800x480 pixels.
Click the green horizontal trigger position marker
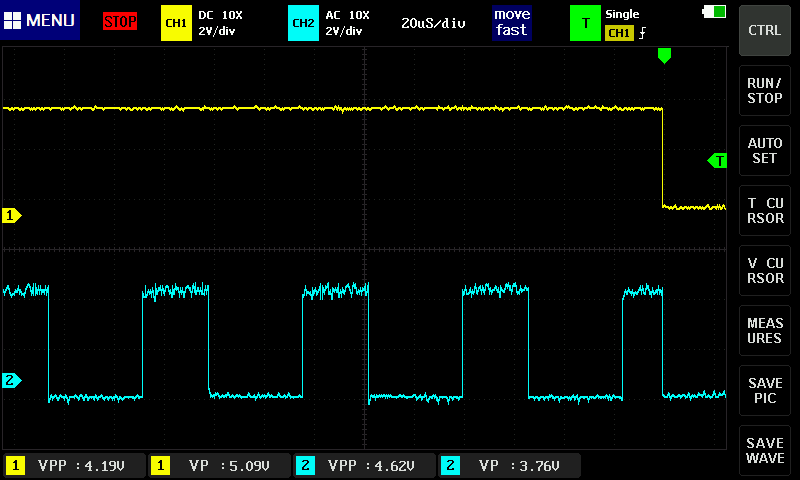pos(664,57)
